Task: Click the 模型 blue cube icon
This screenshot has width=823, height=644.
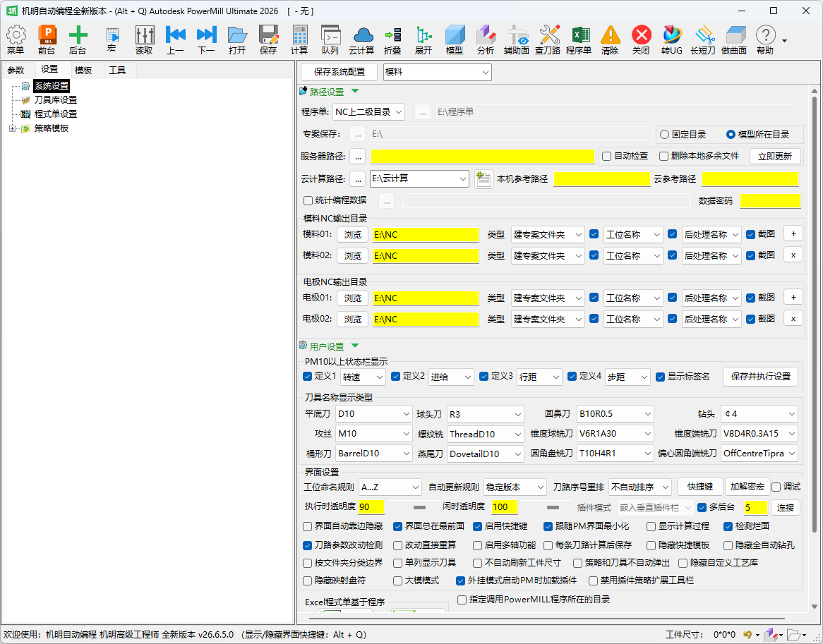Action: [x=455, y=40]
